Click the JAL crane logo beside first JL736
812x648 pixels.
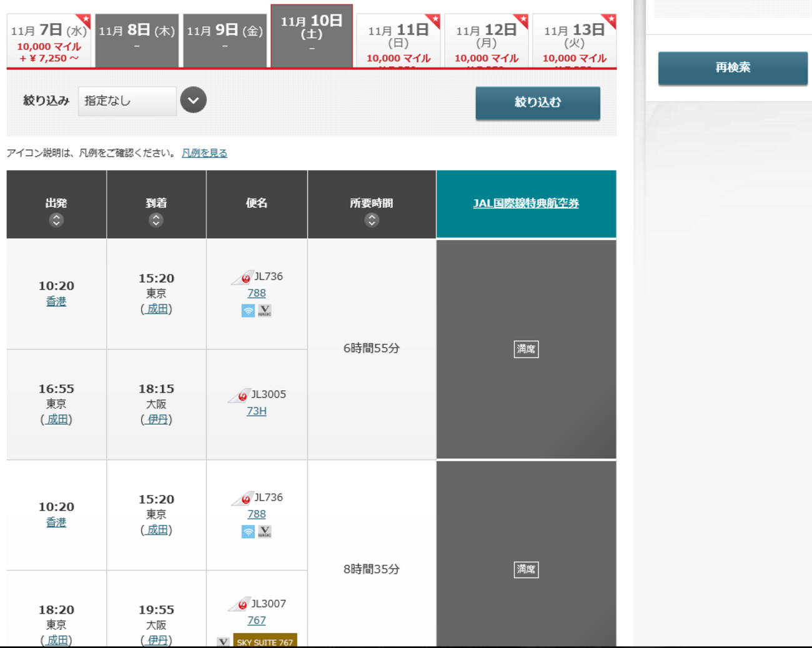coord(242,277)
